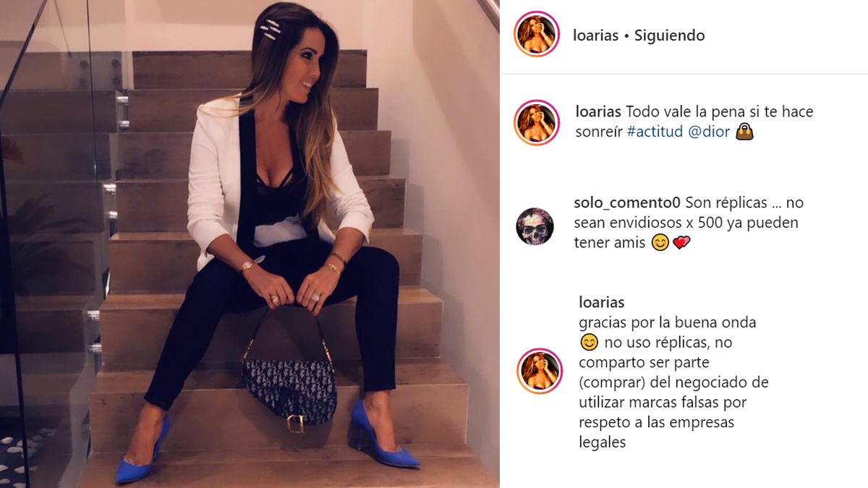The height and width of the screenshot is (488, 868).
Task: Click loarias username above the reply
Action: coord(602,302)
